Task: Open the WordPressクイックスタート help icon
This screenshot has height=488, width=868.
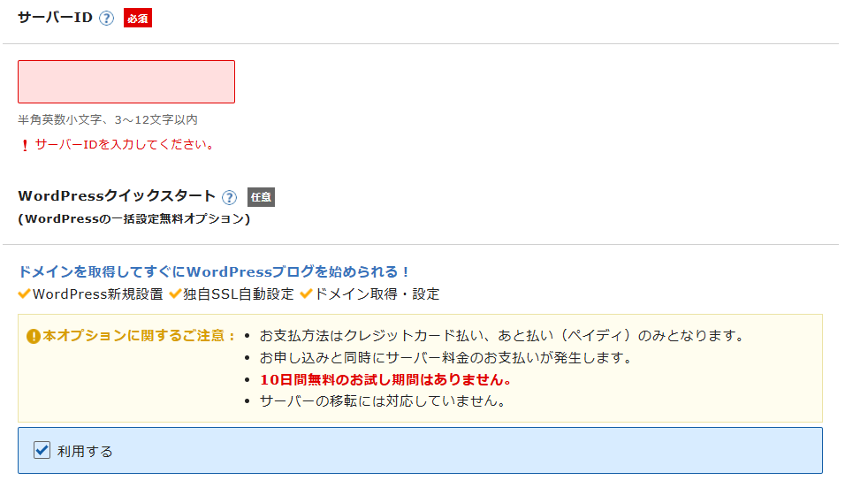Action: 230,197
